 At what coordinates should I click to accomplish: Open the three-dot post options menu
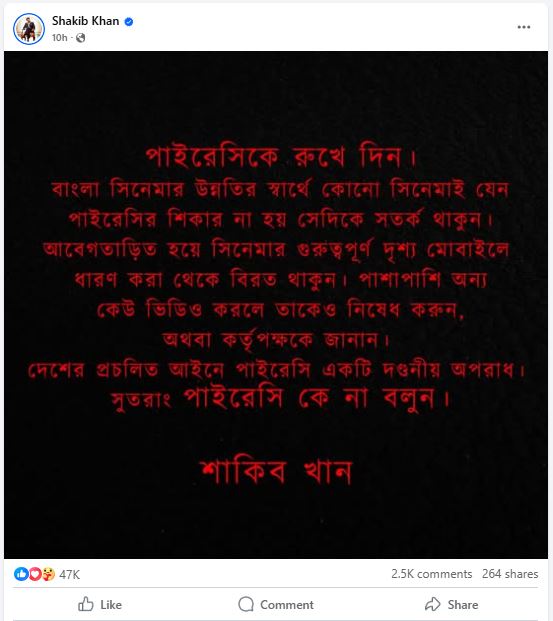click(x=524, y=27)
